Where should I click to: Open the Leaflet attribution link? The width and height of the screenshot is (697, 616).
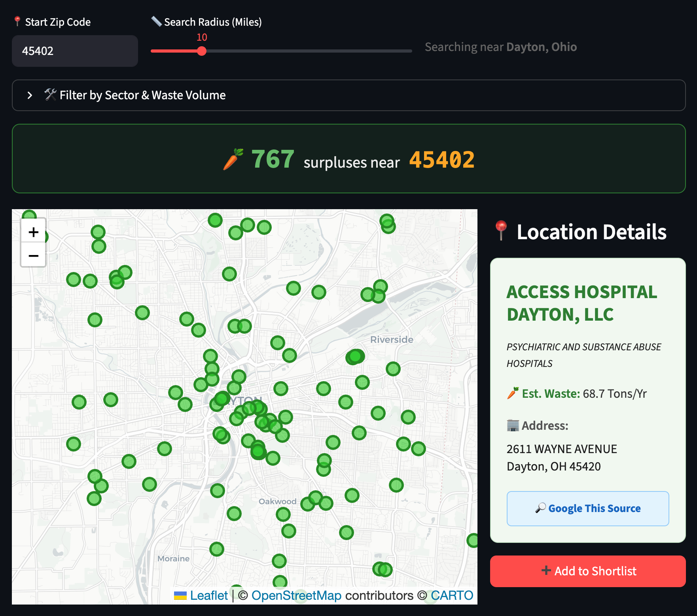tap(208, 595)
